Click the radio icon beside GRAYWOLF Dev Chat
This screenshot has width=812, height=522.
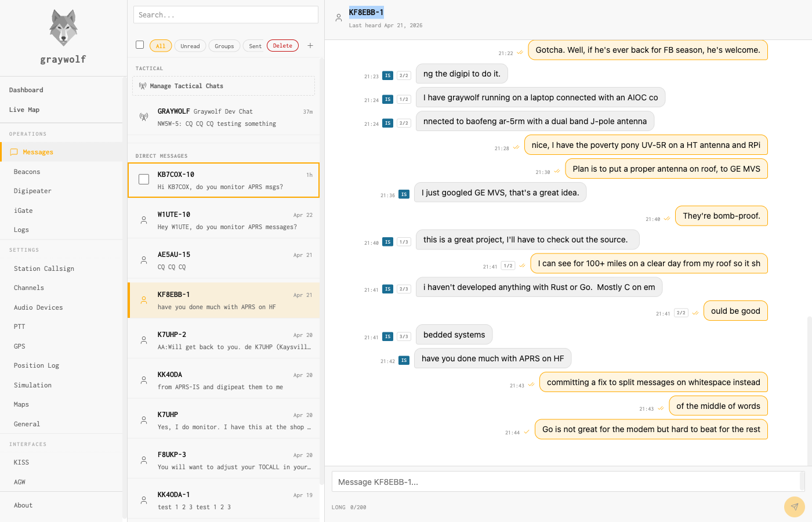pos(144,117)
